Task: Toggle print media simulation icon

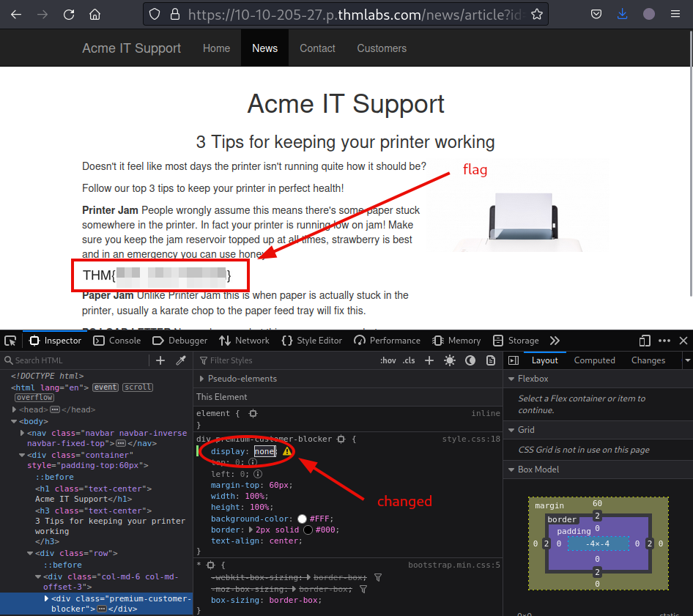Action: click(x=490, y=360)
